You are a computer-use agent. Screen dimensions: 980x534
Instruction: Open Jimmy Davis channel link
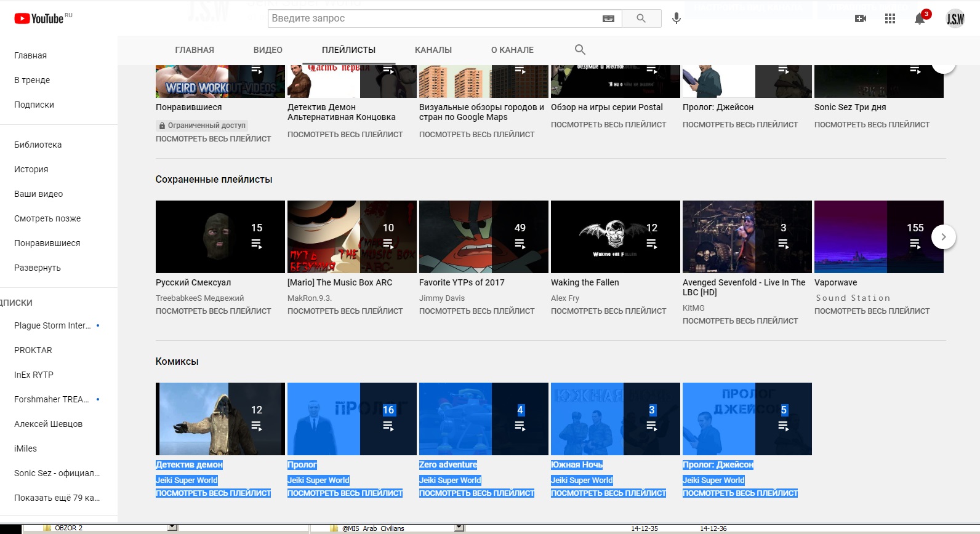click(442, 298)
